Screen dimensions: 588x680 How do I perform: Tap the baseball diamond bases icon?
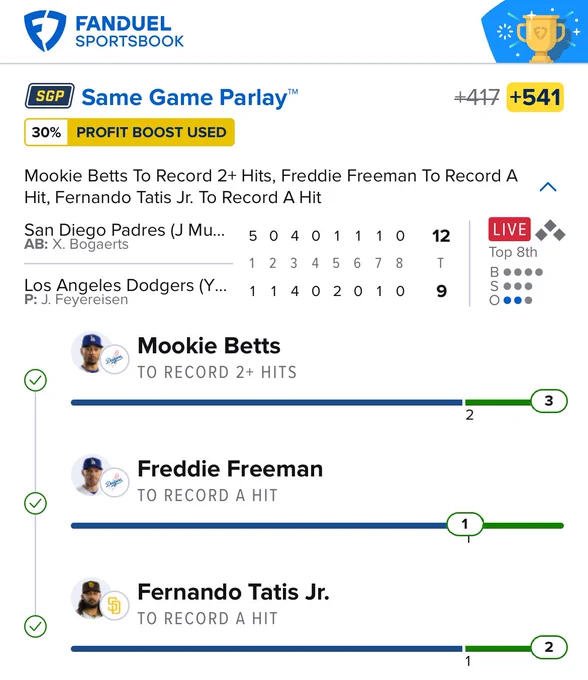tap(550, 230)
